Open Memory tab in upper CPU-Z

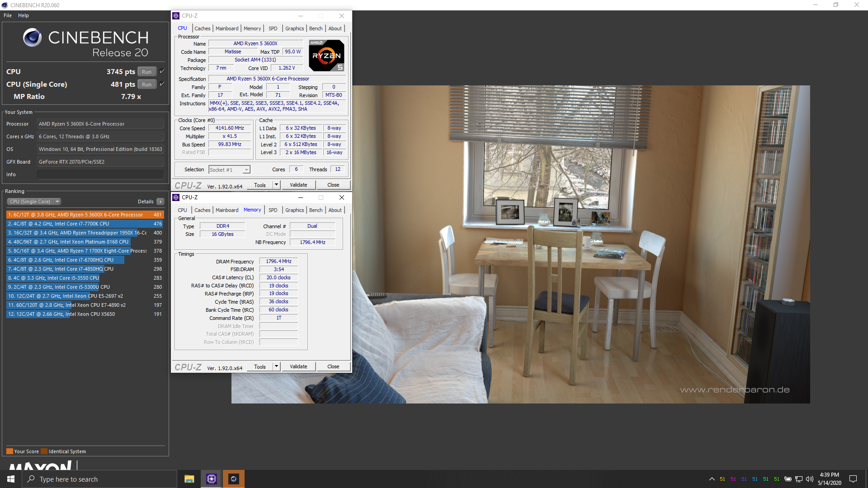click(252, 28)
